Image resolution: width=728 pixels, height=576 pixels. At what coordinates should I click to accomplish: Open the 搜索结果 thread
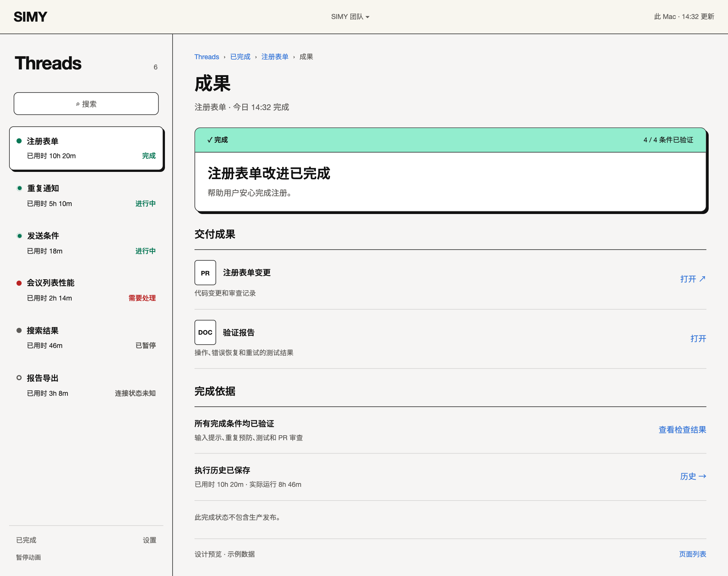point(86,338)
